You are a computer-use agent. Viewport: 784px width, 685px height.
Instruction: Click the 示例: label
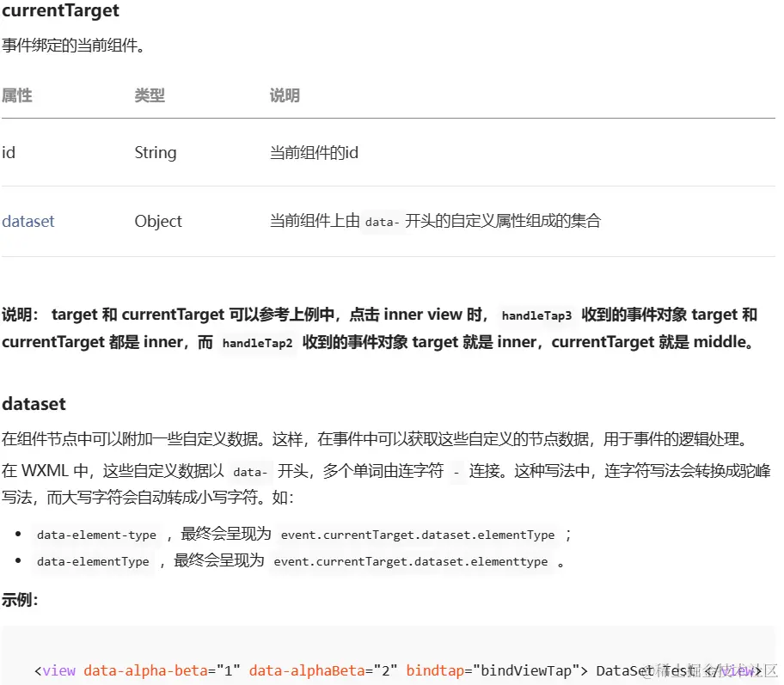20,600
